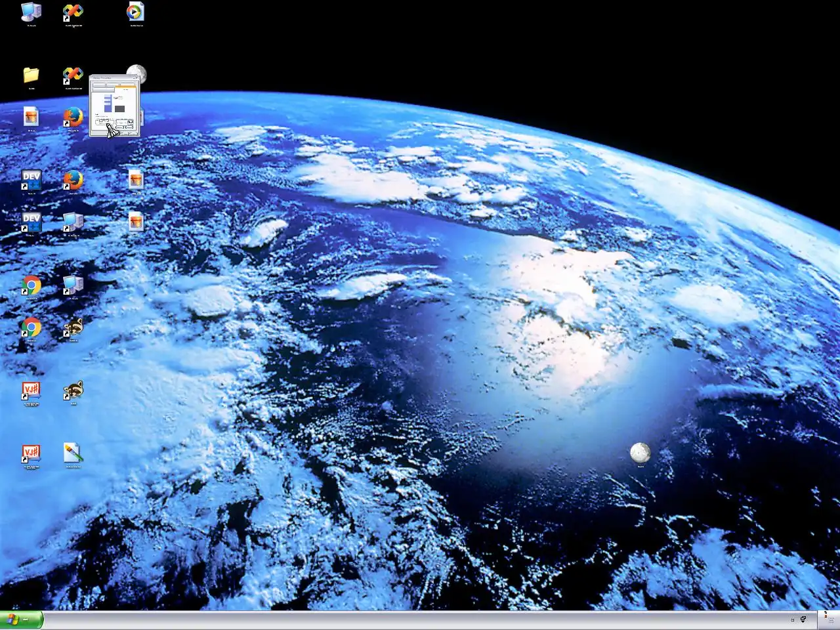This screenshot has width=840, height=630.
Task: Open the Chrome shortcut next to the computer shortcut
Action: (31, 285)
